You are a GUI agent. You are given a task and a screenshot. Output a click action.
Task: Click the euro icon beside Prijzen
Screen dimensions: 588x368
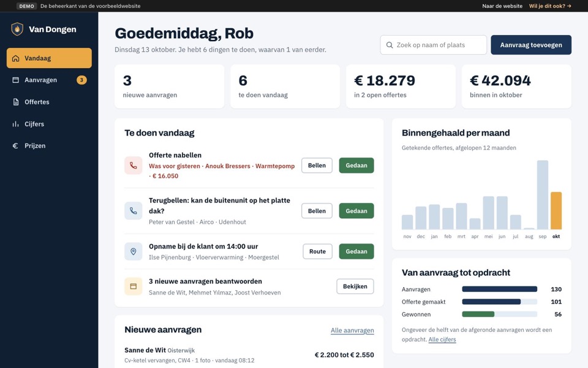pyautogui.click(x=15, y=146)
